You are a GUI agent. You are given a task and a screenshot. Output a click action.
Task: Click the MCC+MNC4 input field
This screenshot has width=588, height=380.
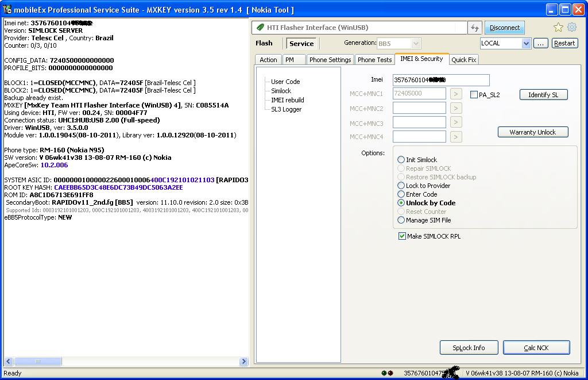coord(419,137)
